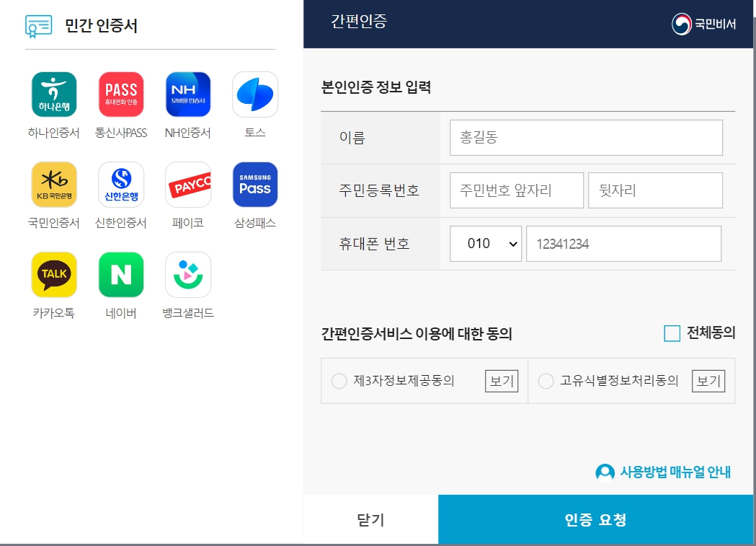Switch to the 닫기 tab
Screen dimensions: 756x546
pyautogui.click(x=371, y=519)
